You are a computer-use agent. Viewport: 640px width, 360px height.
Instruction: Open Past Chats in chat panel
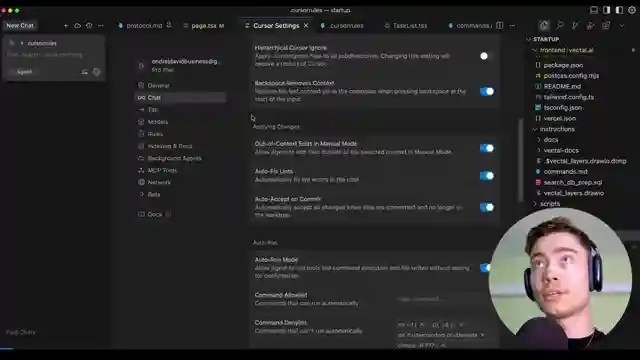click(x=20, y=332)
